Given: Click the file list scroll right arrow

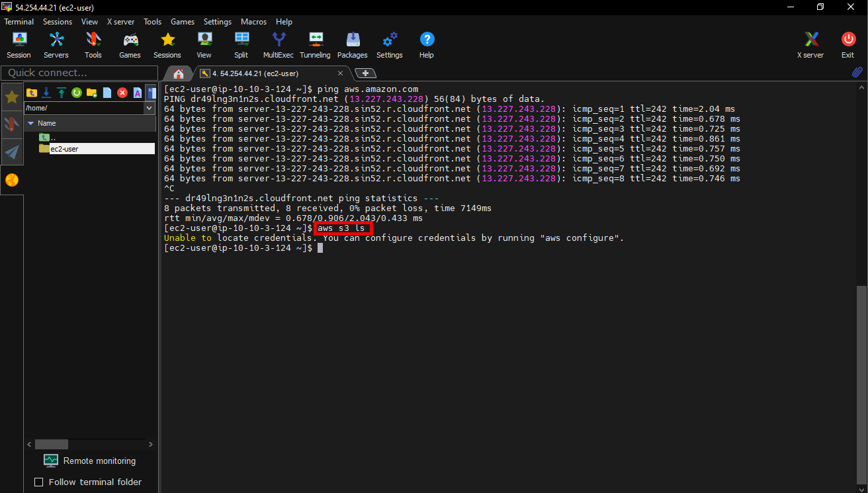Looking at the screenshot, I should click(151, 445).
